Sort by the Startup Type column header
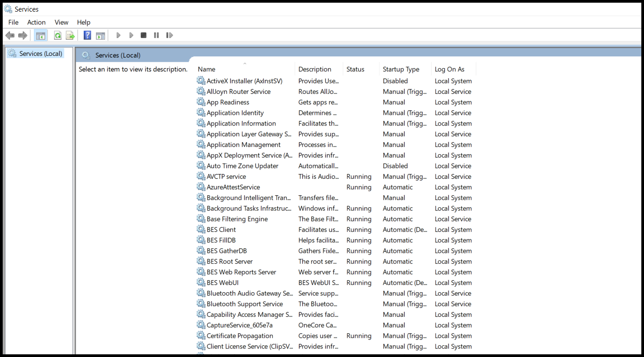The height and width of the screenshot is (357, 644). [401, 69]
